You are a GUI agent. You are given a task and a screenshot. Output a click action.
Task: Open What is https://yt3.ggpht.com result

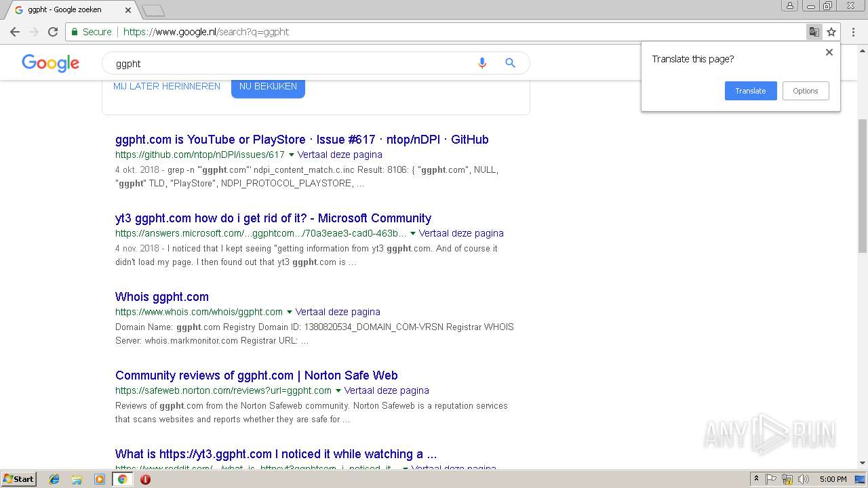276,454
